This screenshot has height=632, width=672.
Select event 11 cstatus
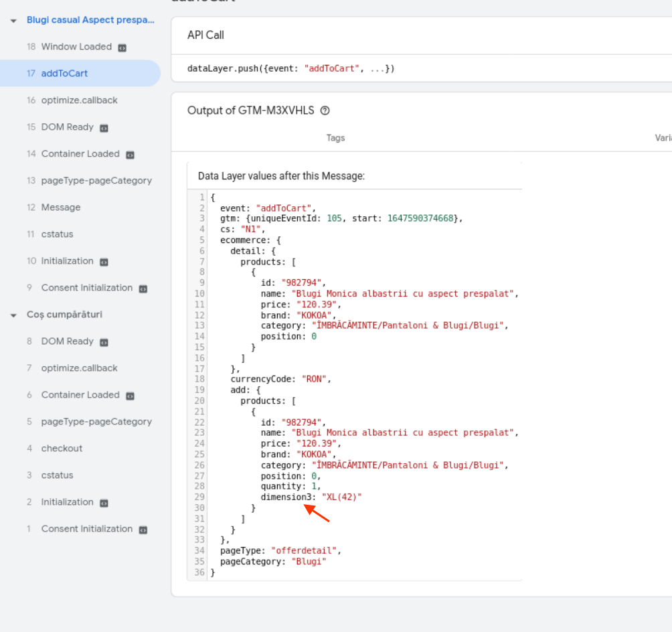57,234
